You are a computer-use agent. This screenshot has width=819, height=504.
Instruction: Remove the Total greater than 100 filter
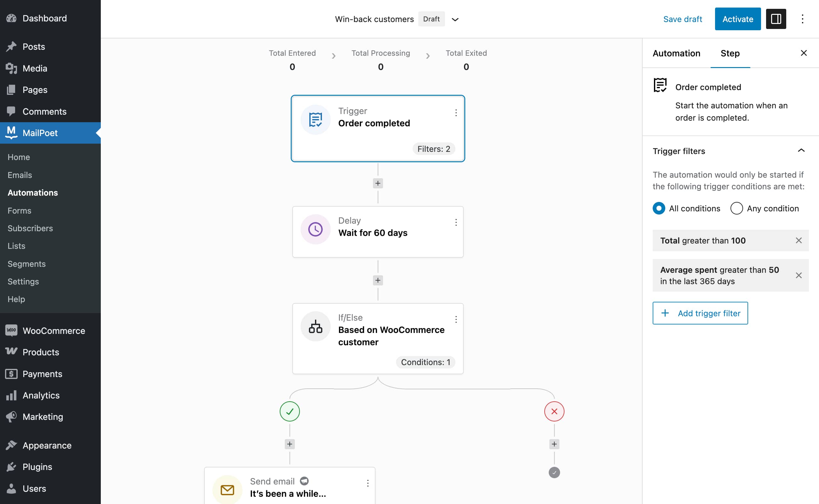pos(799,240)
